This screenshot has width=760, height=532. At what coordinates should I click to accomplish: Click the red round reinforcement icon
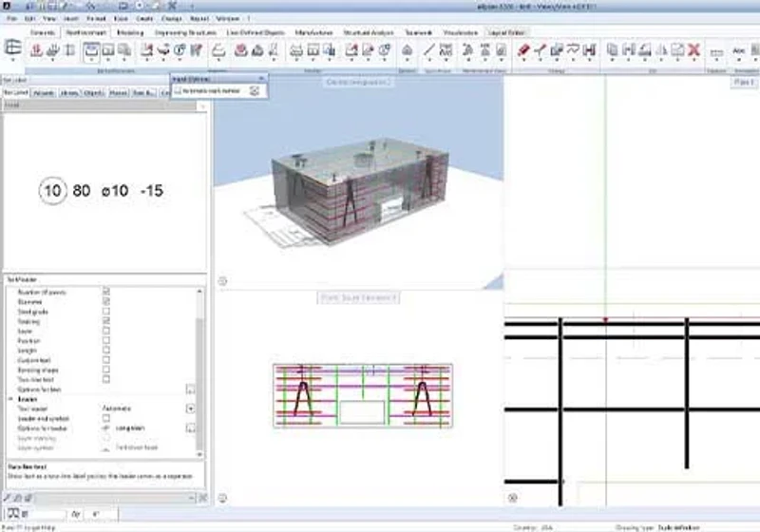pos(241,49)
